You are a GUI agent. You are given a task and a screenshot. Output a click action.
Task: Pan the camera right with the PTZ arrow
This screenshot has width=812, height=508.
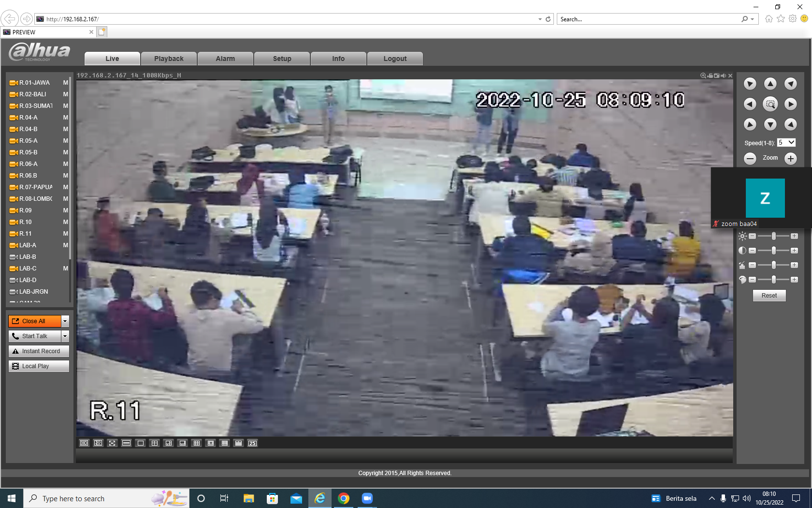(x=790, y=104)
